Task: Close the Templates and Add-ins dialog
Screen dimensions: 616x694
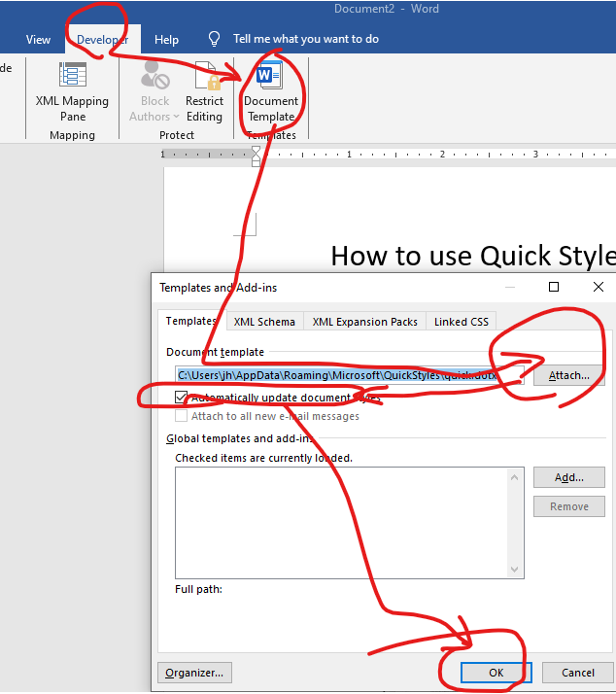Action: [x=599, y=288]
